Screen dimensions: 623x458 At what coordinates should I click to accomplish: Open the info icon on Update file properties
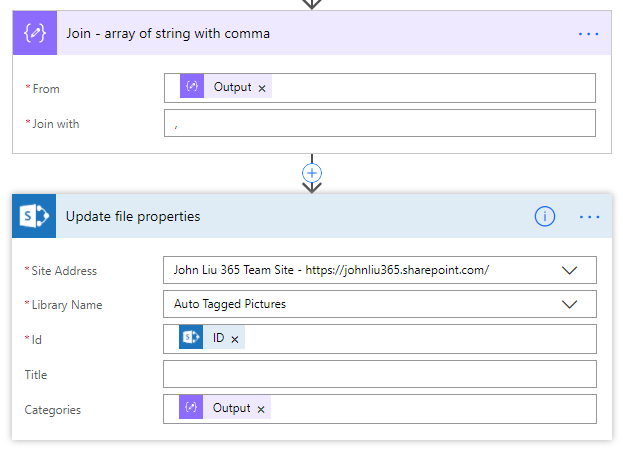coord(545,217)
